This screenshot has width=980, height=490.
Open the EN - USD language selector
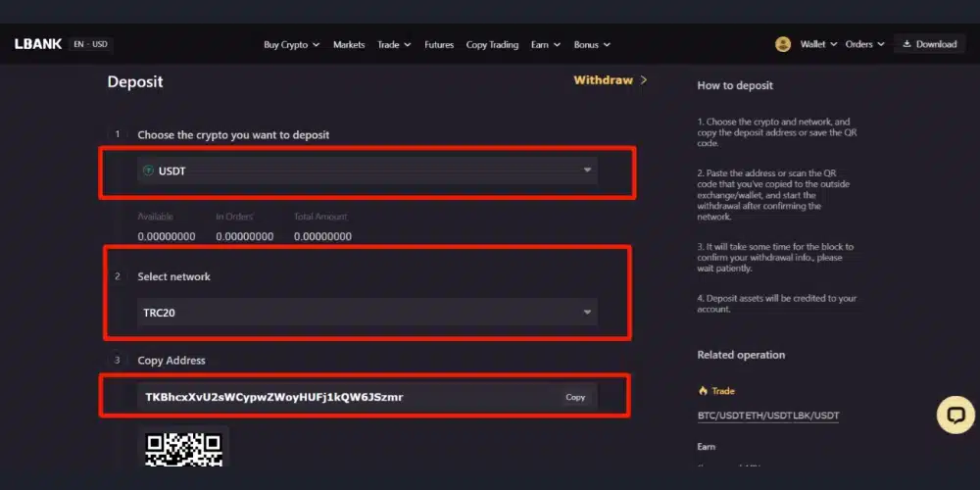click(x=90, y=44)
